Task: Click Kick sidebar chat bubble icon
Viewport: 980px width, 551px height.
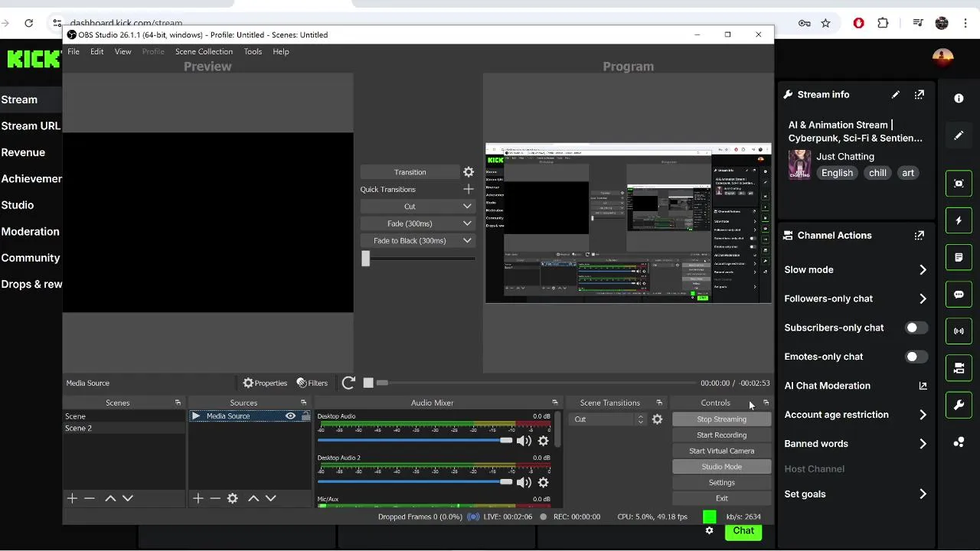Action: coord(959,295)
